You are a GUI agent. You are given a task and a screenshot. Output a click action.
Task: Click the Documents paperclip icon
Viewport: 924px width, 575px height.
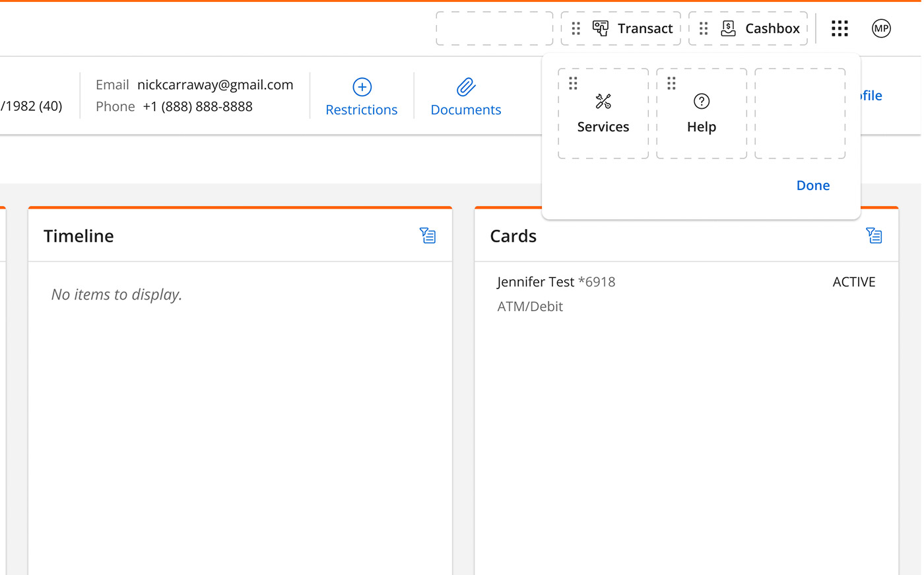tap(466, 87)
